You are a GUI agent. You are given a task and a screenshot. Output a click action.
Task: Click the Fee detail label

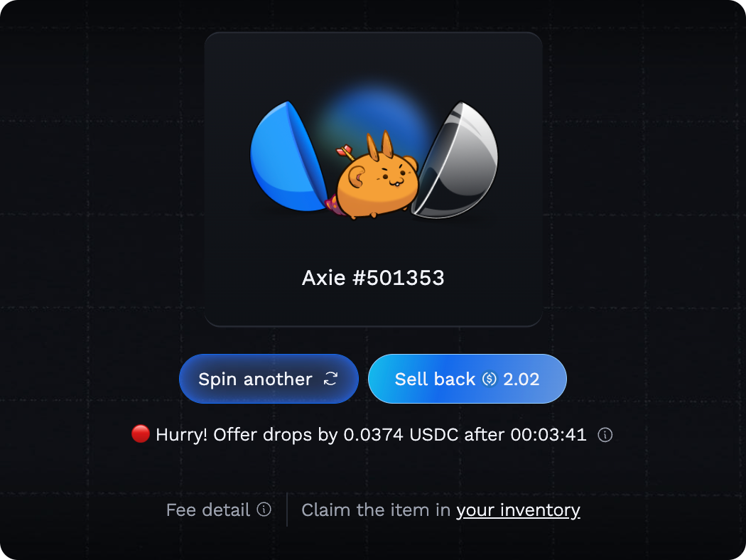pyautogui.click(x=208, y=510)
